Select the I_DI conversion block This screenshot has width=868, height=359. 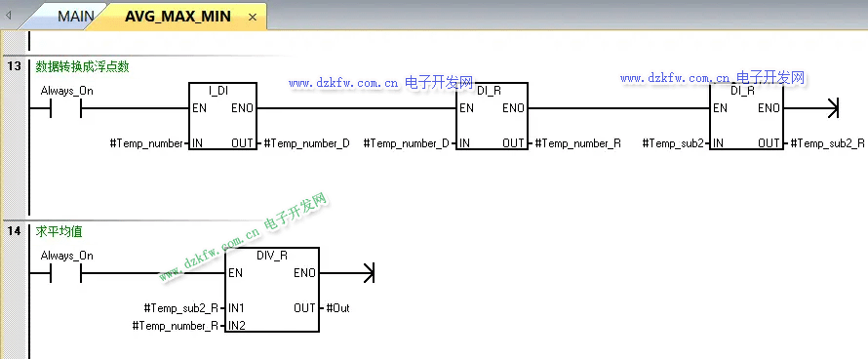[222, 117]
